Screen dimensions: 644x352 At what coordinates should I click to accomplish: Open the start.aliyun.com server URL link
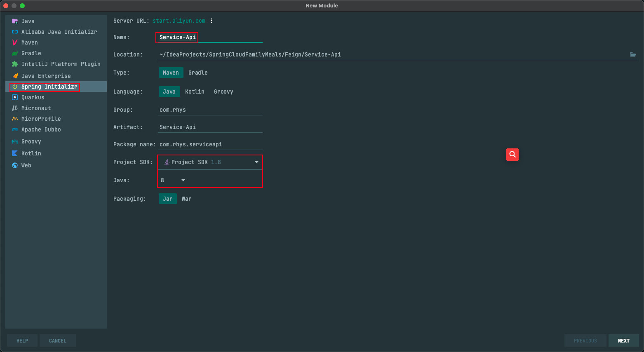179,21
